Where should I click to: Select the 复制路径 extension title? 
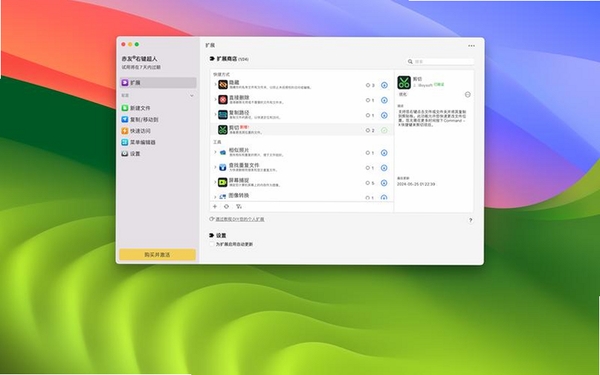click(239, 112)
